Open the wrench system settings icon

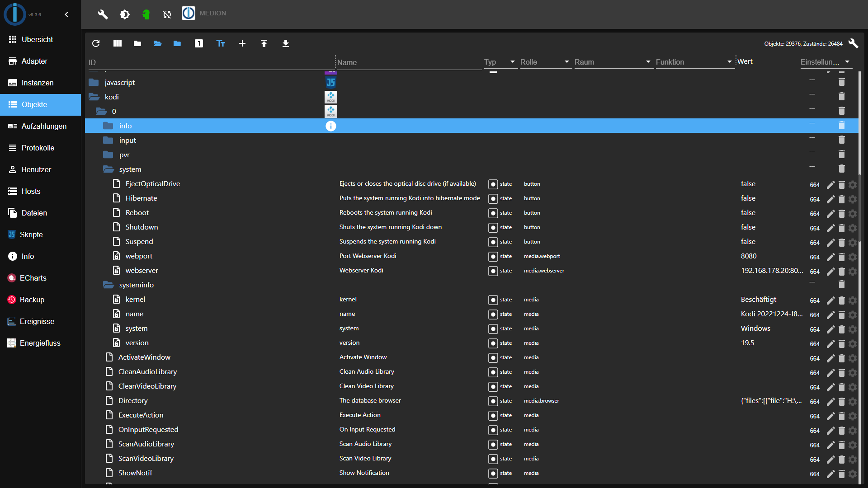(x=103, y=14)
